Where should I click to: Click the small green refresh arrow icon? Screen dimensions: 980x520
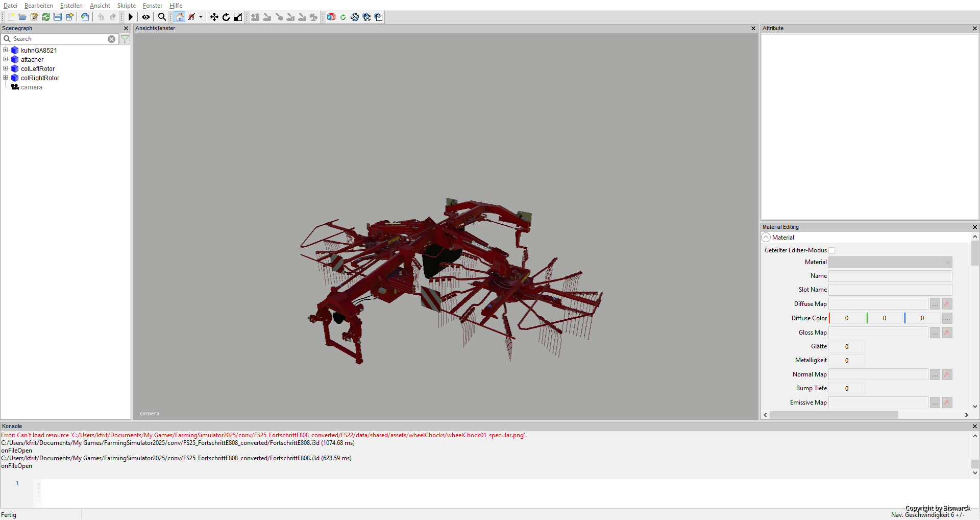pyautogui.click(x=343, y=17)
